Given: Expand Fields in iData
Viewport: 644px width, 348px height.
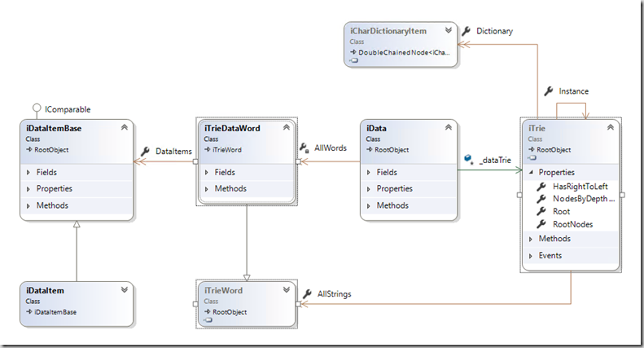Looking at the screenshot, I should pyautogui.click(x=369, y=172).
